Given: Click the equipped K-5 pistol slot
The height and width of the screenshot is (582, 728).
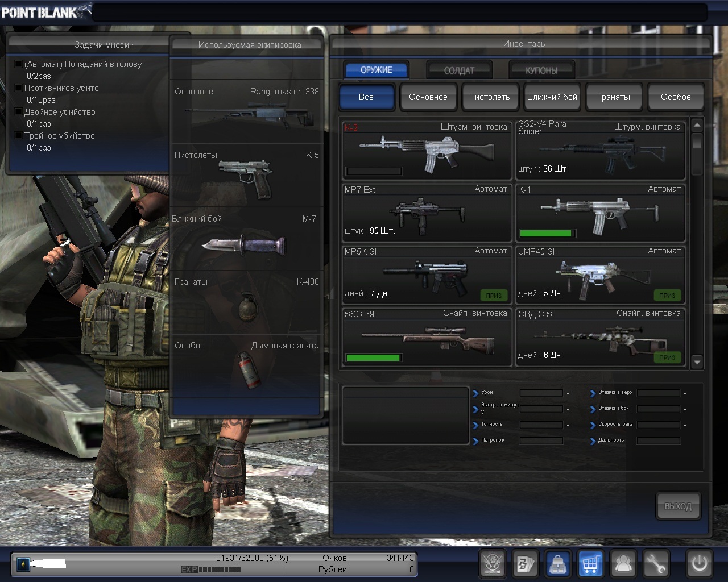Looking at the screenshot, I should [247, 174].
